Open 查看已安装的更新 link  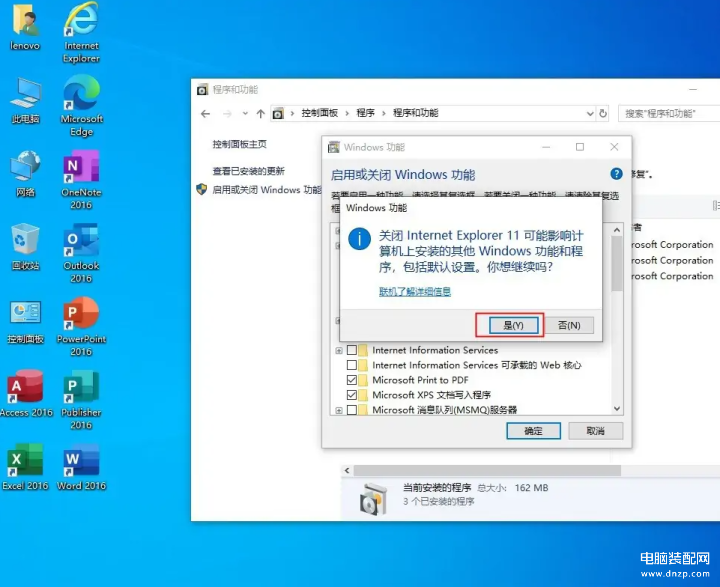coord(248,171)
